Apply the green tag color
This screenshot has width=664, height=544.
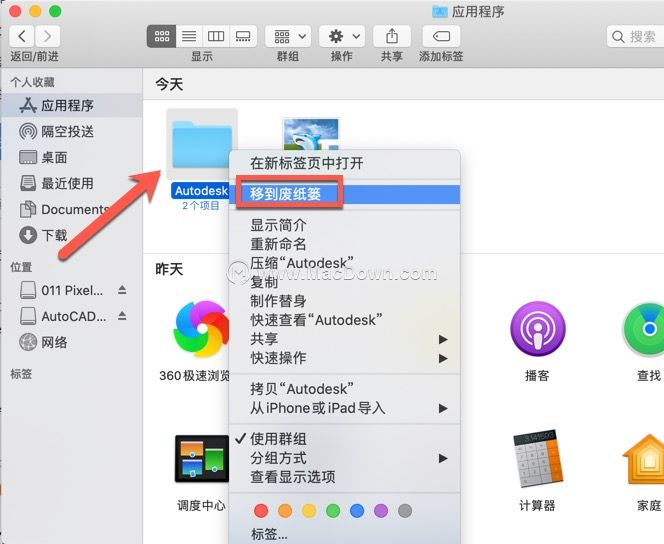pos(333,511)
